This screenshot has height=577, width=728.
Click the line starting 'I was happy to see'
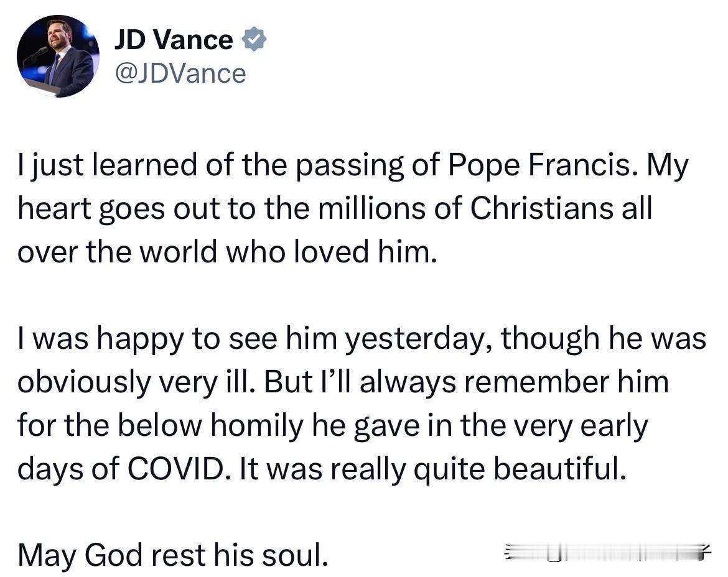362,338
